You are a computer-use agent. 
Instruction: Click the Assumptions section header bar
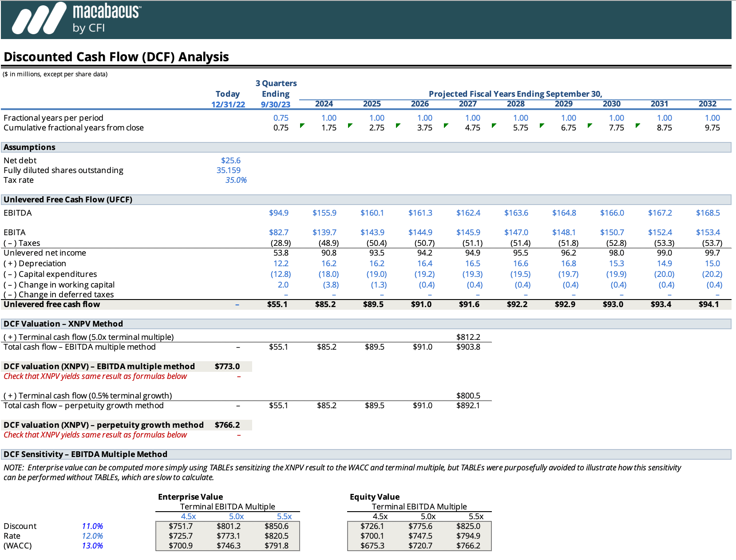point(29,147)
